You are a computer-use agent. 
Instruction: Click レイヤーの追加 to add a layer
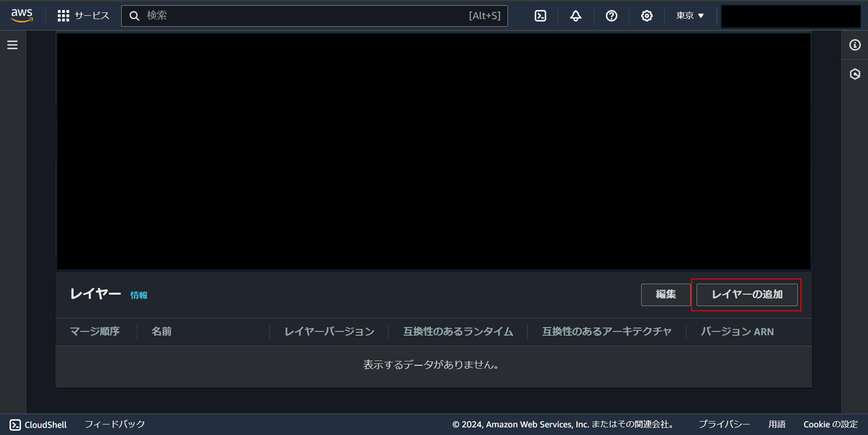746,295
